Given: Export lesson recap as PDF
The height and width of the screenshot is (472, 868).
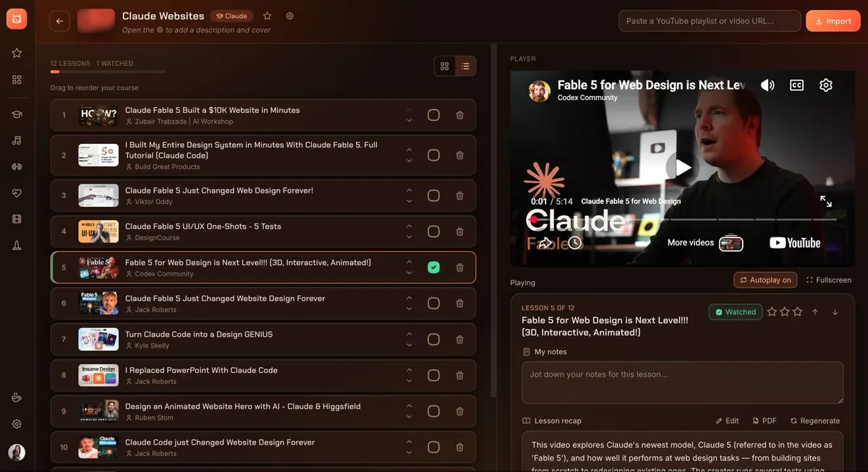Looking at the screenshot, I should click(x=765, y=421).
